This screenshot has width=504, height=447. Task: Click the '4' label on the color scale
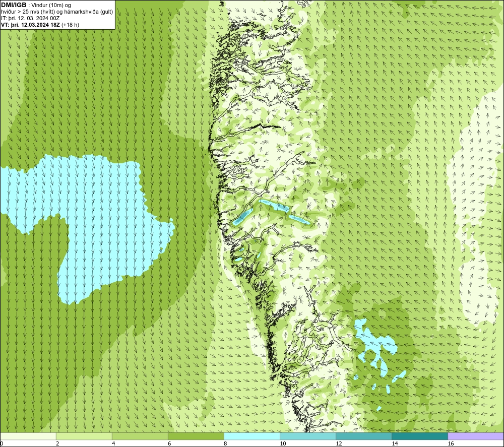click(113, 444)
